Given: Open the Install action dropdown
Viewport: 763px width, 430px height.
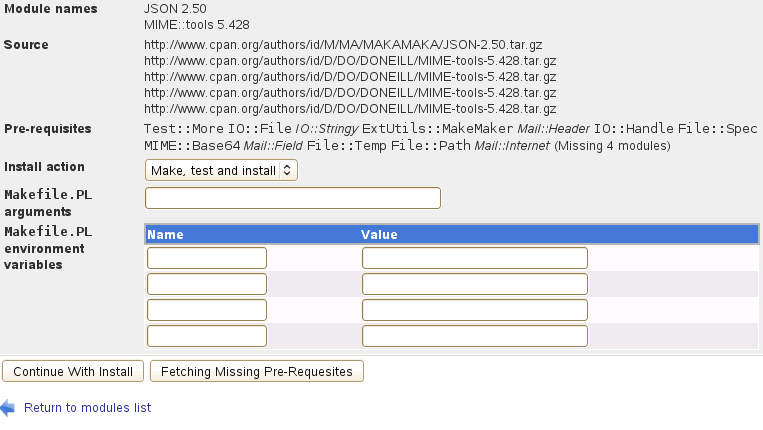Looking at the screenshot, I should [221, 170].
